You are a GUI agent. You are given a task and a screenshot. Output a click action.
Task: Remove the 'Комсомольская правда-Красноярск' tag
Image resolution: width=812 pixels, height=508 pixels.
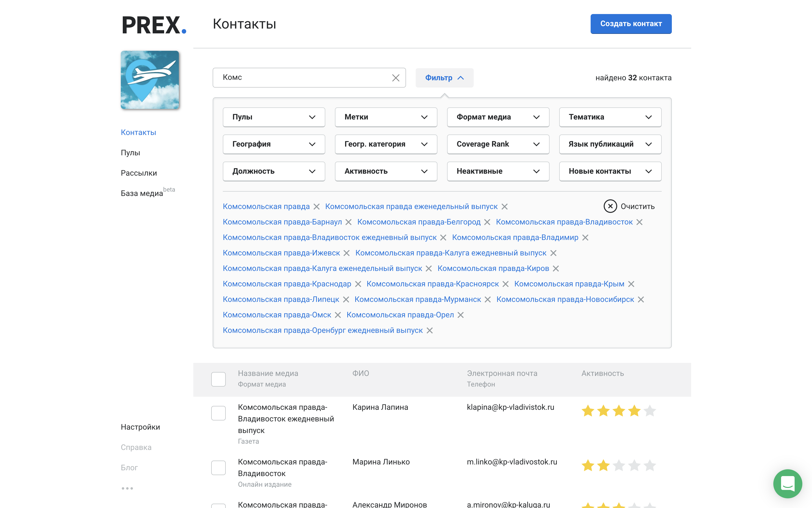coord(506,284)
